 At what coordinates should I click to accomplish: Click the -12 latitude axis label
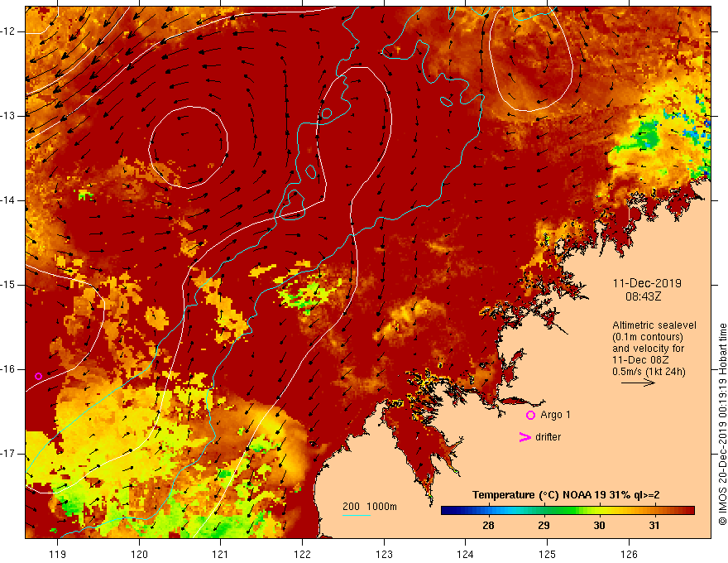coord(8,31)
